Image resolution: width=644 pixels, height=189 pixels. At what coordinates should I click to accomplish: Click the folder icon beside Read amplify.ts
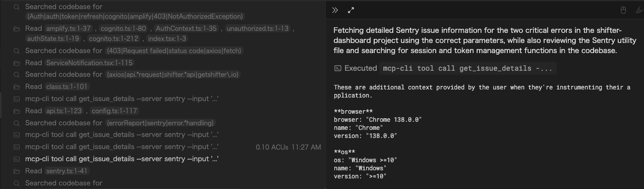click(17, 29)
